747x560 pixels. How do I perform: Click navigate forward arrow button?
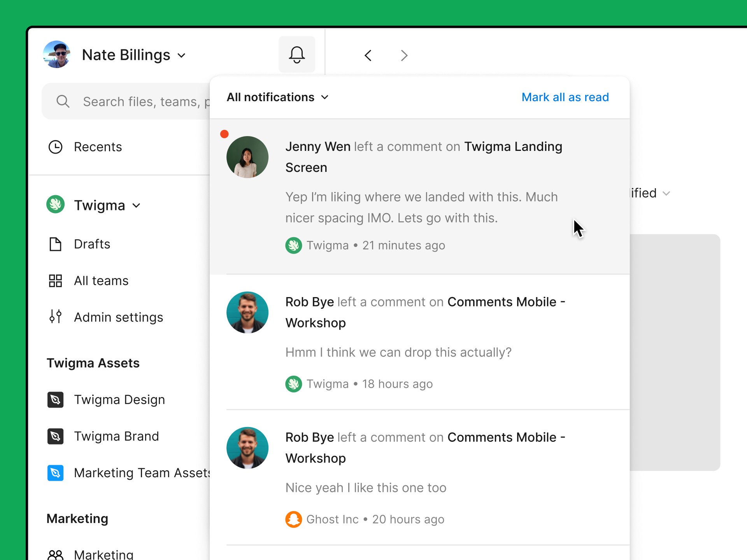[404, 55]
